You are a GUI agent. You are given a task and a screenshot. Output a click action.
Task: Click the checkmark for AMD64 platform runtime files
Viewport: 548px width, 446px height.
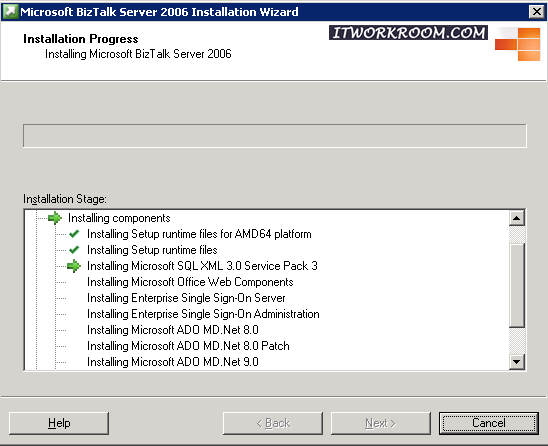(x=74, y=234)
